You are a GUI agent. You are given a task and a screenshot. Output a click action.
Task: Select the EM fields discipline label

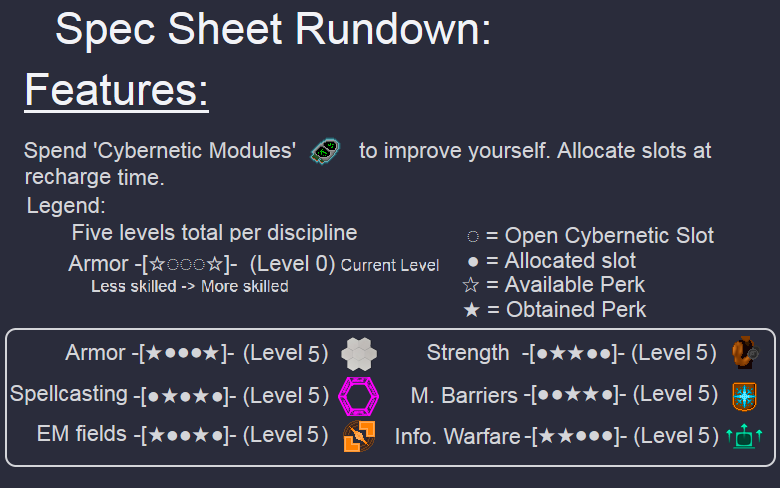[x=82, y=434]
